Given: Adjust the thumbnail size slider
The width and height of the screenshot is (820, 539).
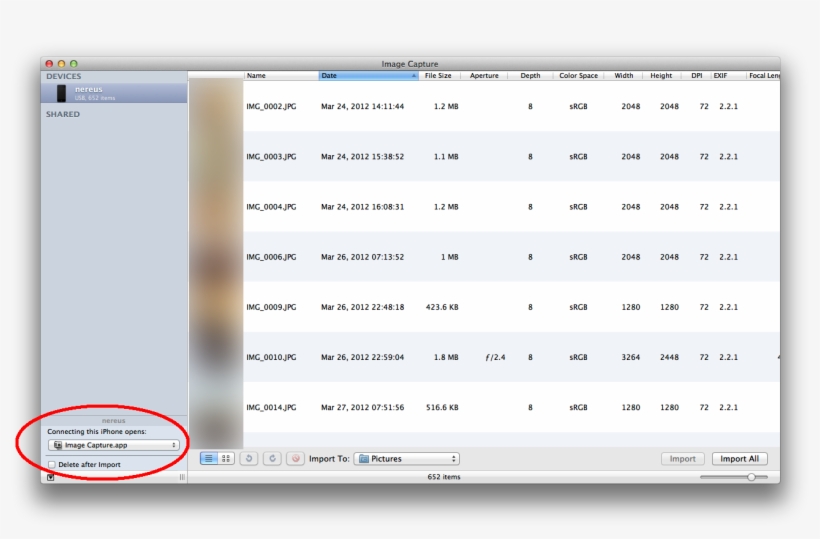Looking at the screenshot, I should coord(751,477).
